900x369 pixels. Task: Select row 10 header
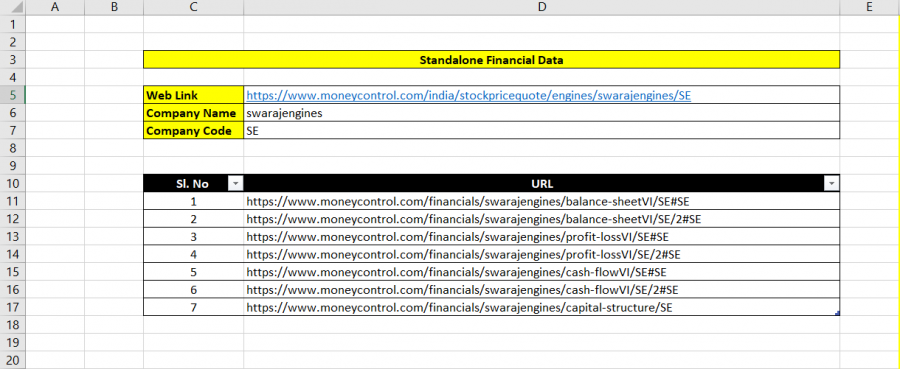[x=13, y=184]
